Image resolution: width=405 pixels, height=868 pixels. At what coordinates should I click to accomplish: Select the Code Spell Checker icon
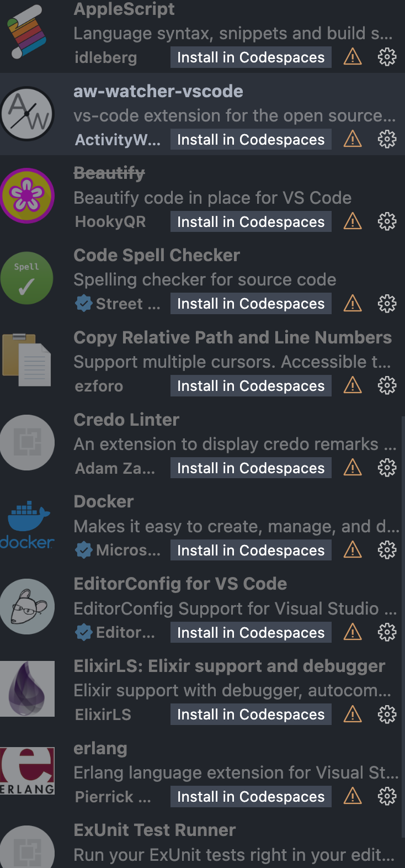[27, 278]
